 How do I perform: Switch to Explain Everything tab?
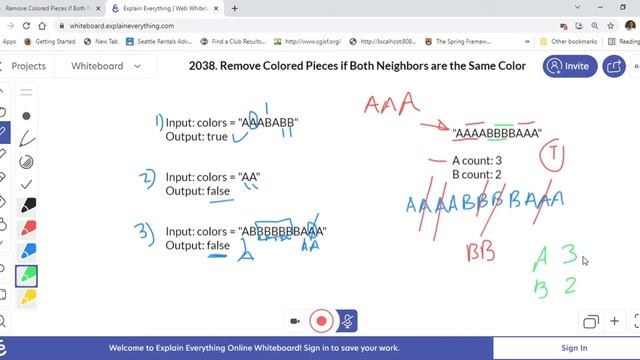tap(165, 8)
